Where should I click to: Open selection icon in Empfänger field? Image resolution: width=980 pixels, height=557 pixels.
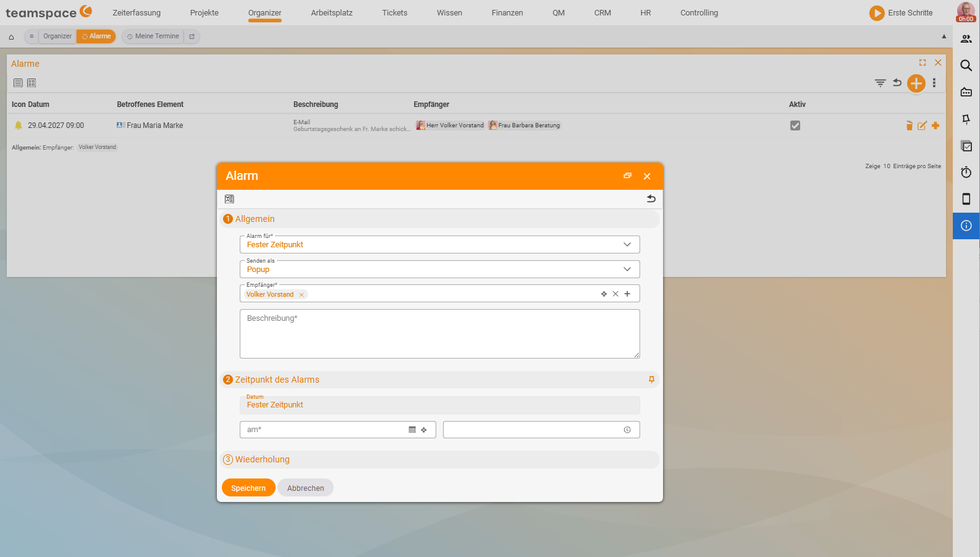604,294
